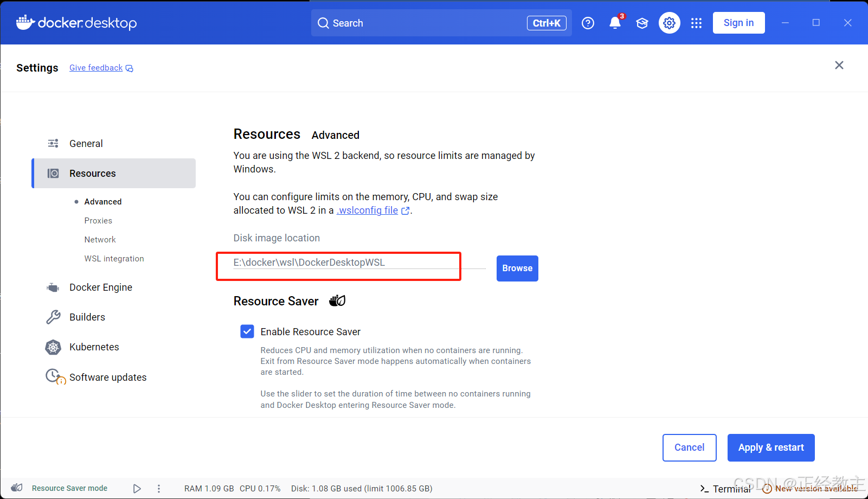Click the Sign in button
The width and height of the screenshot is (868, 499).
(x=738, y=23)
